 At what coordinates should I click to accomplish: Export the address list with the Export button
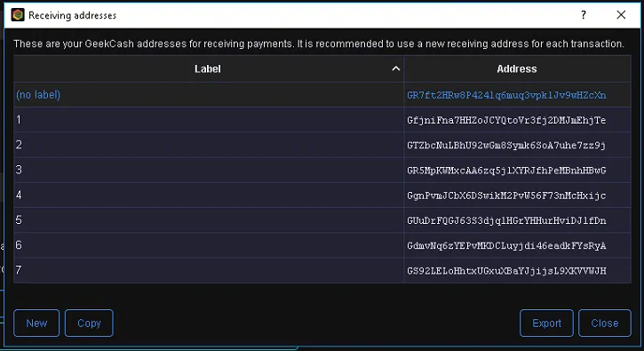[x=546, y=323]
